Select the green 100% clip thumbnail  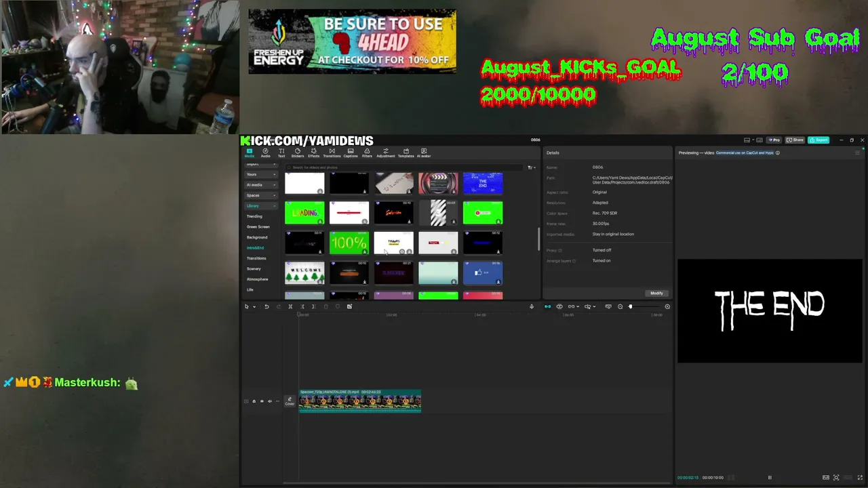point(349,243)
